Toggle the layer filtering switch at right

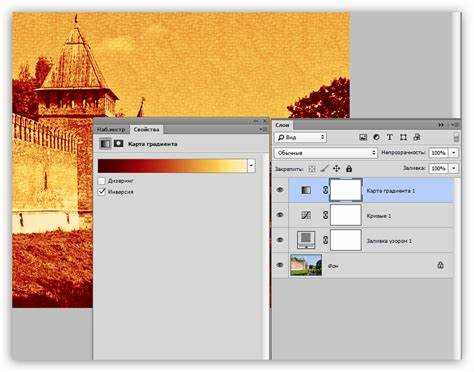(456, 137)
